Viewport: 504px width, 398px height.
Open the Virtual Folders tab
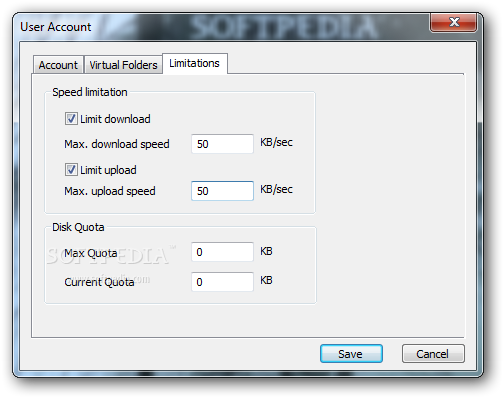pyautogui.click(x=123, y=65)
